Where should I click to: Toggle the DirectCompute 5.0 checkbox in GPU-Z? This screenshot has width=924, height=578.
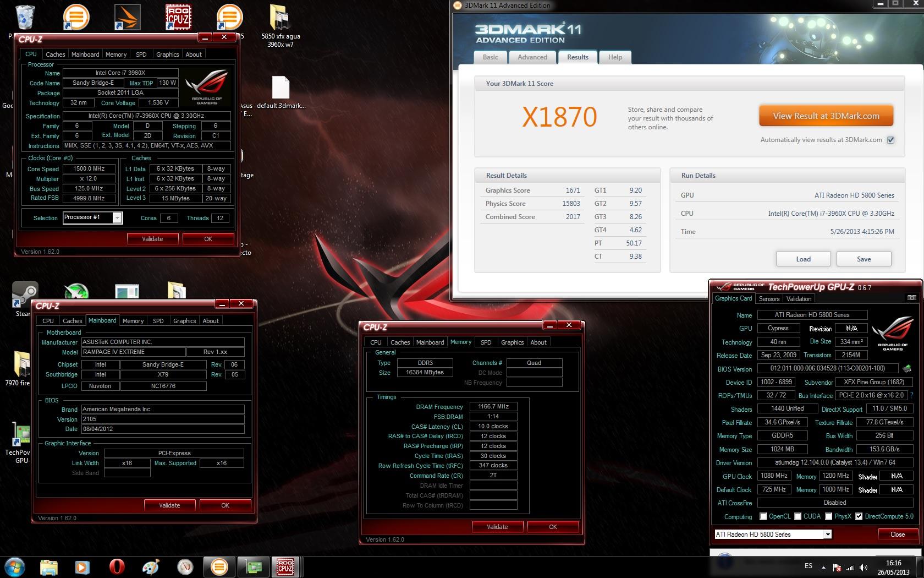(859, 516)
